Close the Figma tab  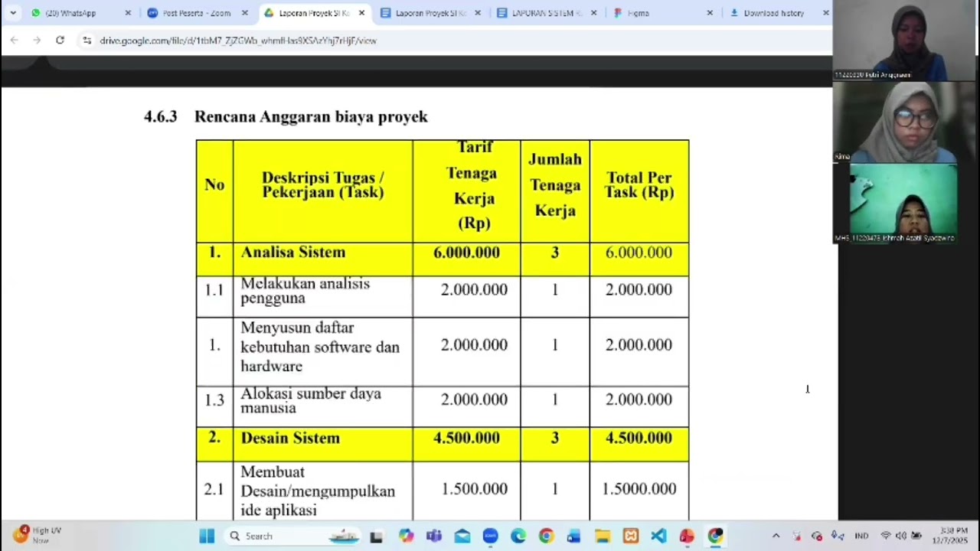coord(710,13)
